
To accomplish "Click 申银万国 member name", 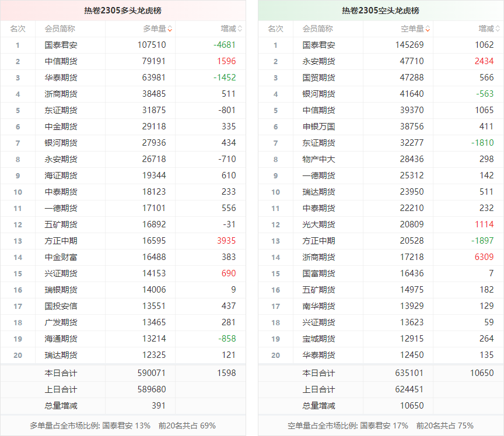I will [x=318, y=126].
